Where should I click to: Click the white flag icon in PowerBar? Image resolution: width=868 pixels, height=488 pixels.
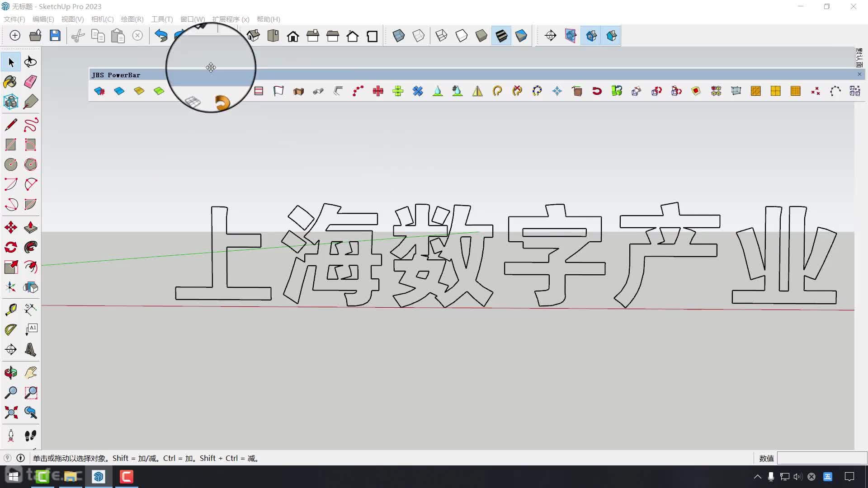click(x=278, y=91)
